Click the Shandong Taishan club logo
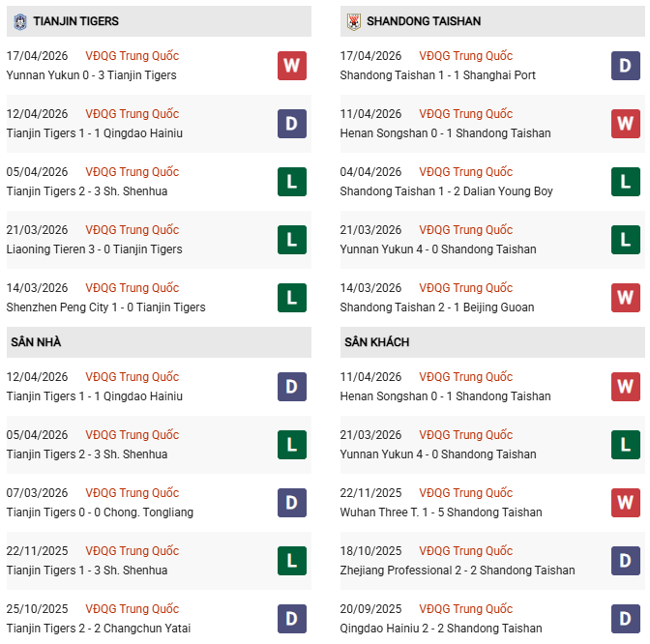The height and width of the screenshot is (644, 650). pyautogui.click(x=353, y=20)
